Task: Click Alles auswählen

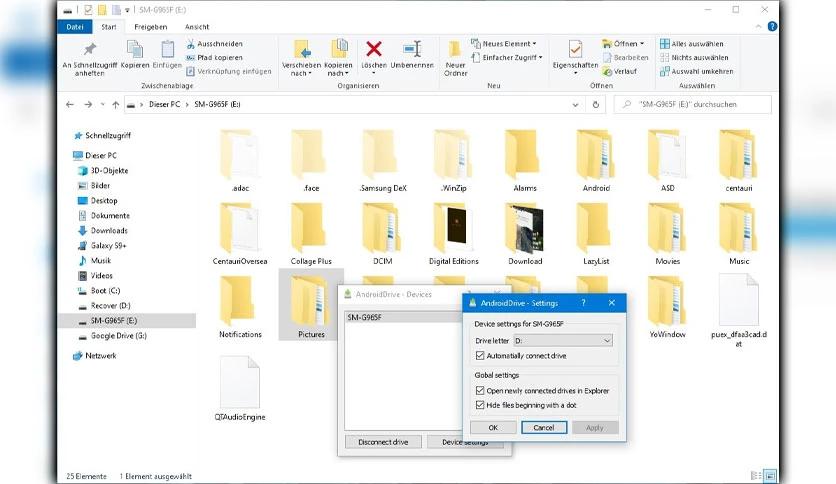Action: click(692, 44)
